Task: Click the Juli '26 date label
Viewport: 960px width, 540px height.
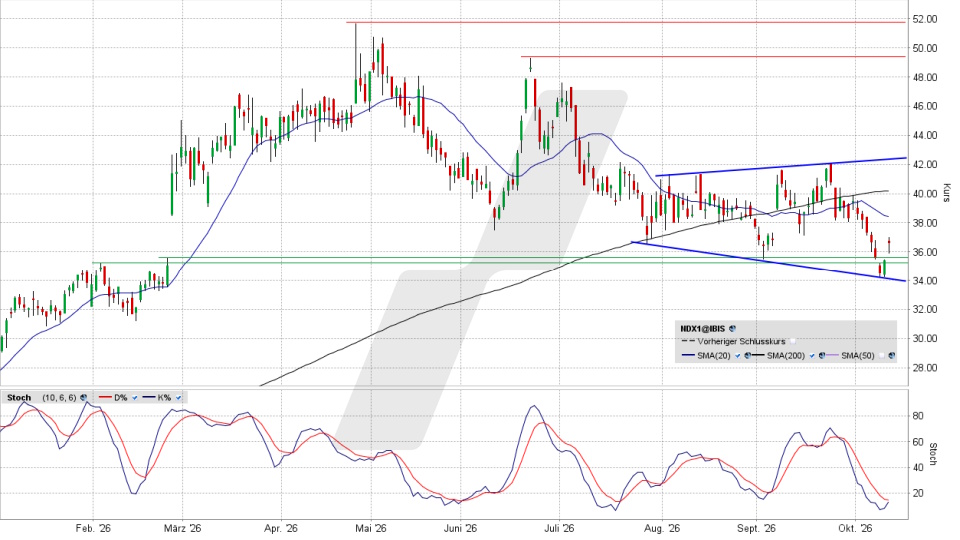Action: [x=560, y=528]
